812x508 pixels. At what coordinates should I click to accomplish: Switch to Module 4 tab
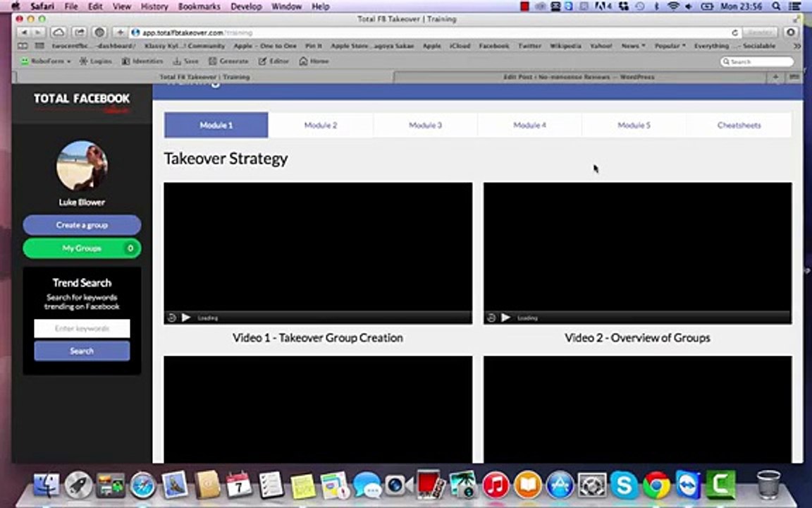[x=529, y=125]
